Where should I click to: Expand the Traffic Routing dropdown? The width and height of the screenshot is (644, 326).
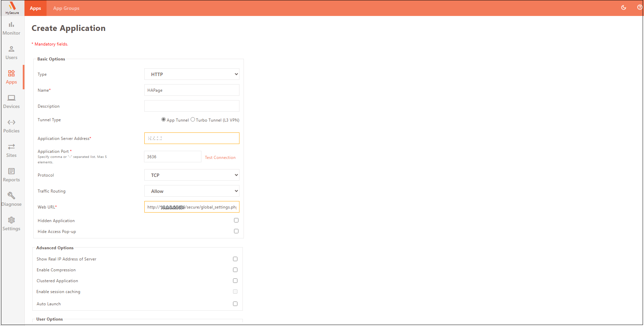point(192,191)
